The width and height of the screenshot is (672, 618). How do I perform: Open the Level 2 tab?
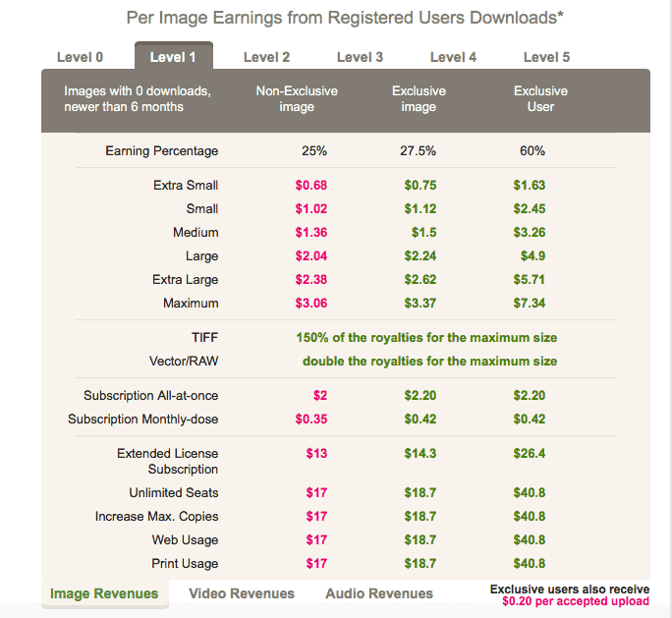pos(266,57)
